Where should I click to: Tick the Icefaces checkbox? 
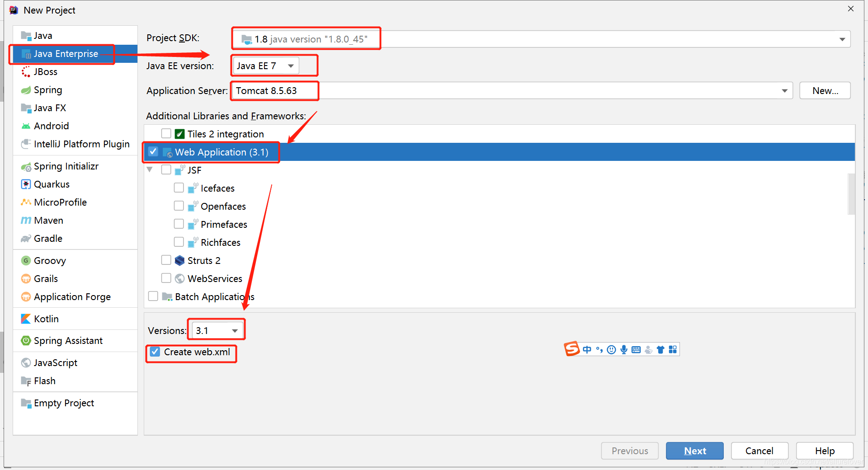click(179, 188)
